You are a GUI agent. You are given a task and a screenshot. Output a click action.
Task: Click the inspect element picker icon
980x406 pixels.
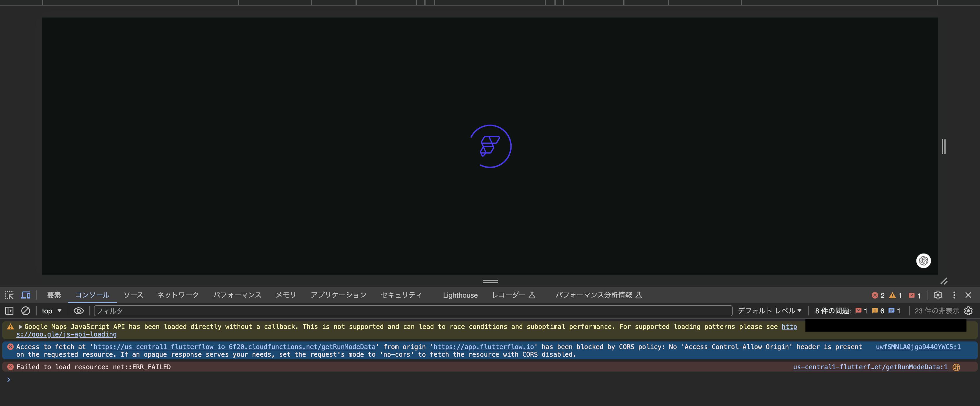pyautogui.click(x=9, y=295)
